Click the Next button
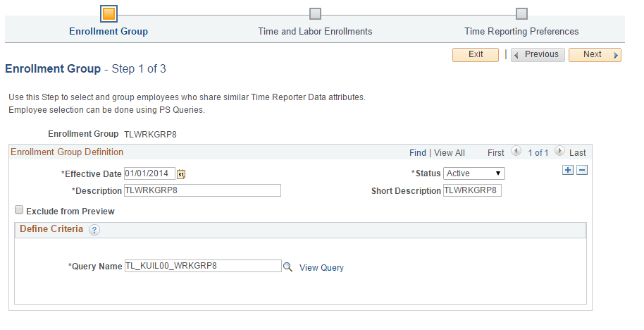Viewport: 644px width, 330px height. coord(595,55)
